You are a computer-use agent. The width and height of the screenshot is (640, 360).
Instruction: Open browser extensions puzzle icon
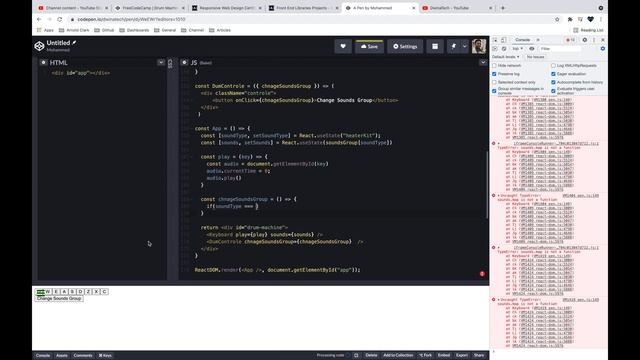tap(570, 19)
